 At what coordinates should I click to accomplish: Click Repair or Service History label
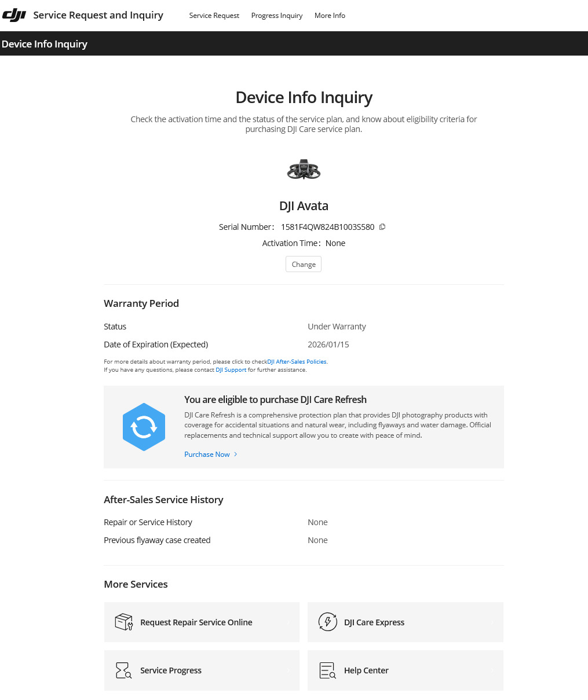tap(148, 522)
